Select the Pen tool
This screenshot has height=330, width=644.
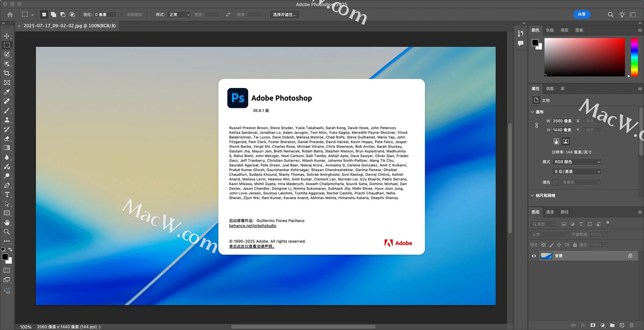click(x=7, y=185)
